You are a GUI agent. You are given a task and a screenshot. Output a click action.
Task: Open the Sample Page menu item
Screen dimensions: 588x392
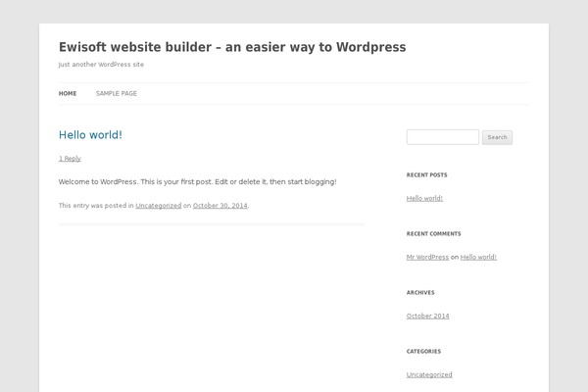[x=117, y=93]
